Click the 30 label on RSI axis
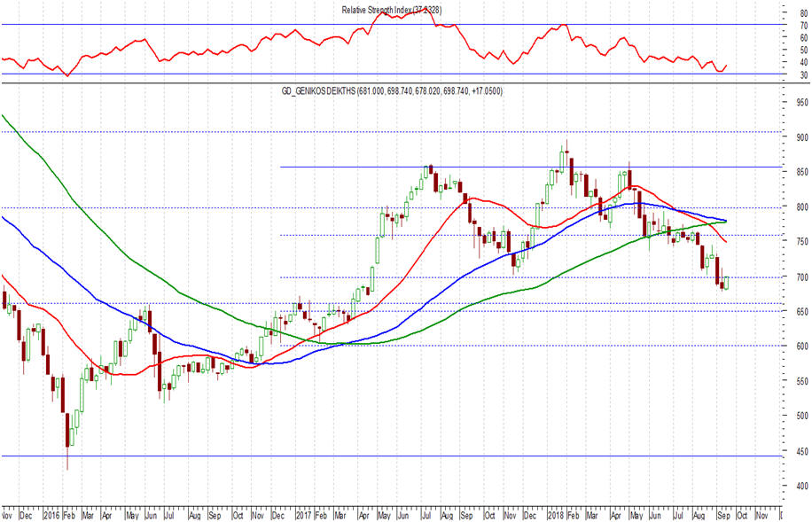The height and width of the screenshot is (522, 812). [x=804, y=75]
